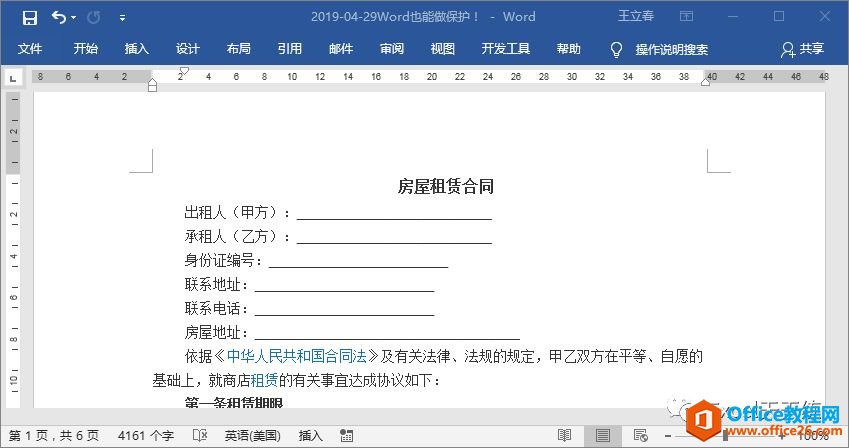The image size is (849, 448).
Task: Click the Redo icon
Action: [93, 17]
